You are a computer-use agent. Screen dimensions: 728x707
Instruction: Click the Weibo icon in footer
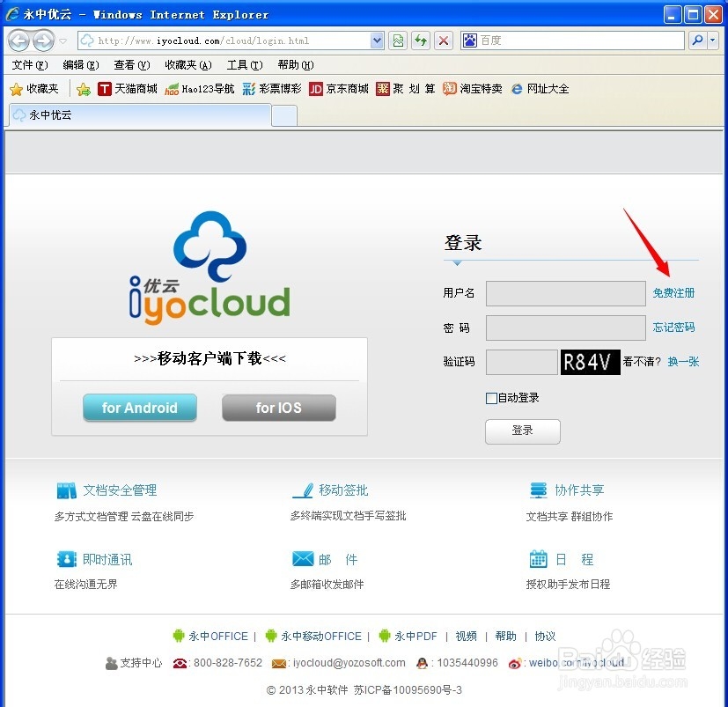click(514, 664)
